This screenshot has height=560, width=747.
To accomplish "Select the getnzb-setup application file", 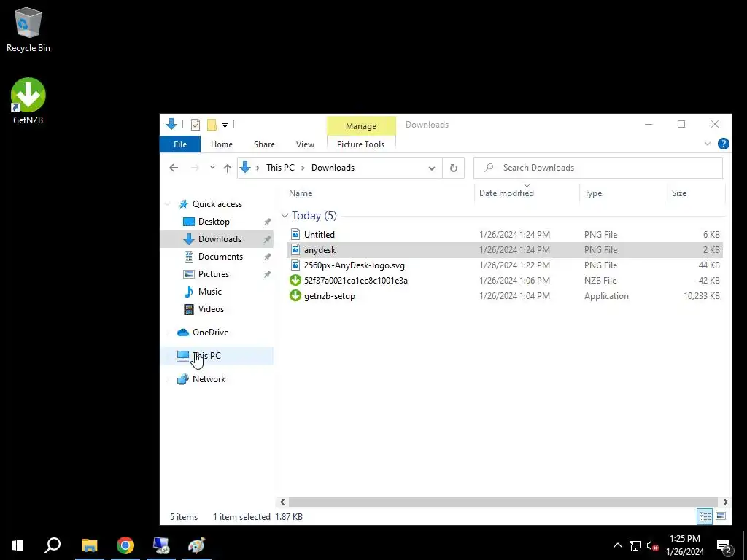I will (505, 296).
